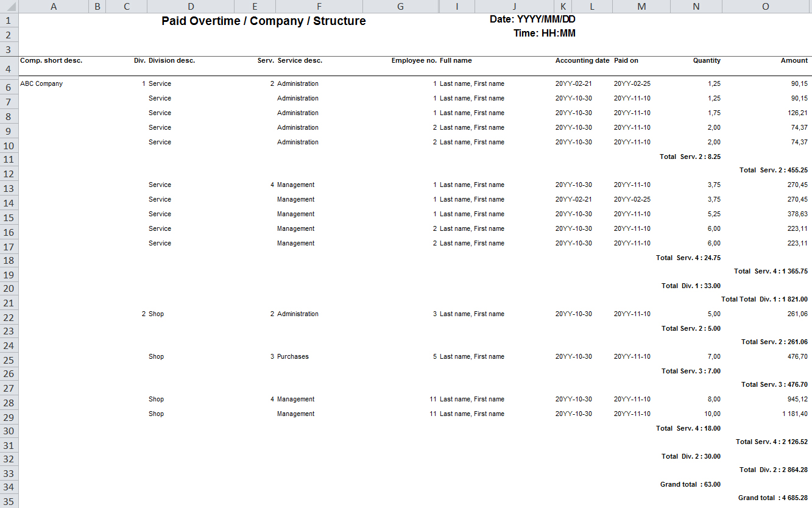
Task: Click the Purchases service description cell
Action: [x=293, y=357]
